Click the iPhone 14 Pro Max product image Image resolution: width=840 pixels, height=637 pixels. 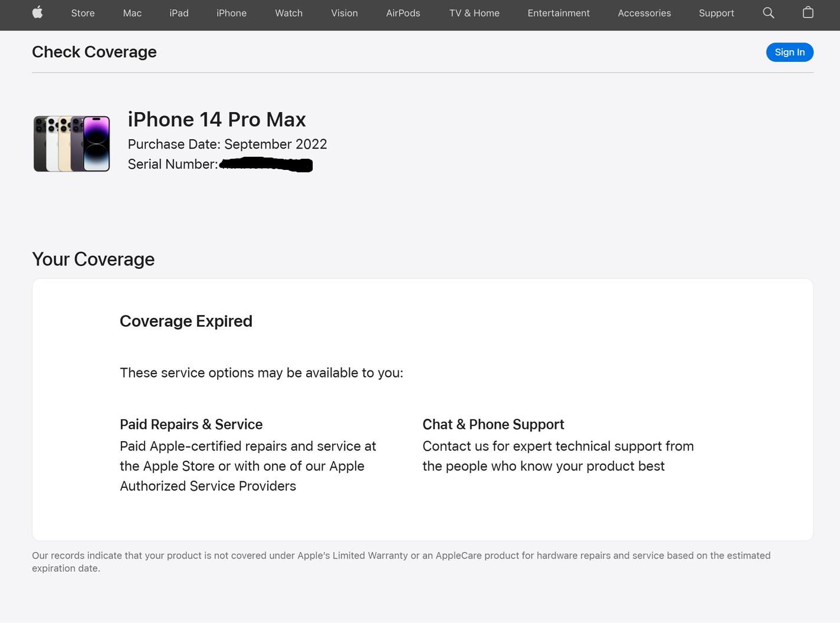(x=72, y=144)
